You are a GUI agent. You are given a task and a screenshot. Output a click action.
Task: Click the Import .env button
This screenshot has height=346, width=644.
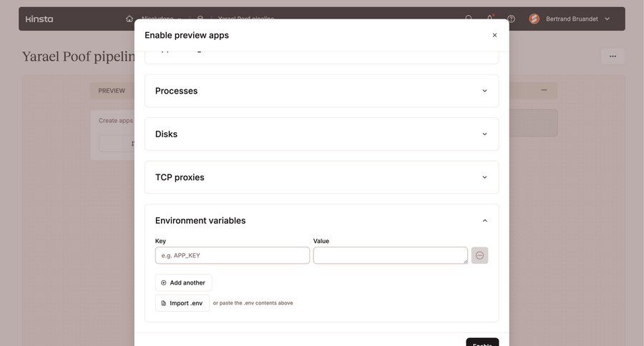[x=182, y=303]
